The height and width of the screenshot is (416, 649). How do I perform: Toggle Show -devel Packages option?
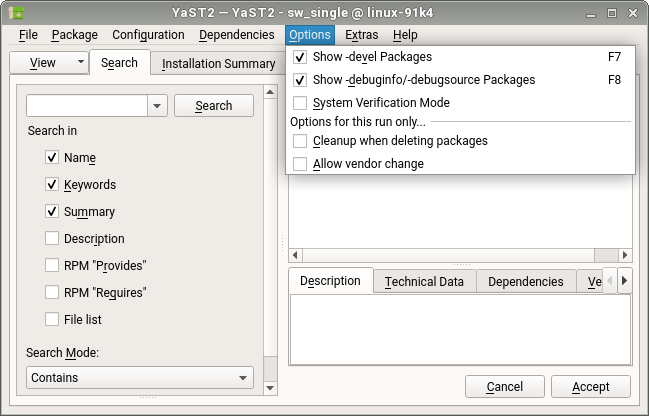pyautogui.click(x=301, y=58)
